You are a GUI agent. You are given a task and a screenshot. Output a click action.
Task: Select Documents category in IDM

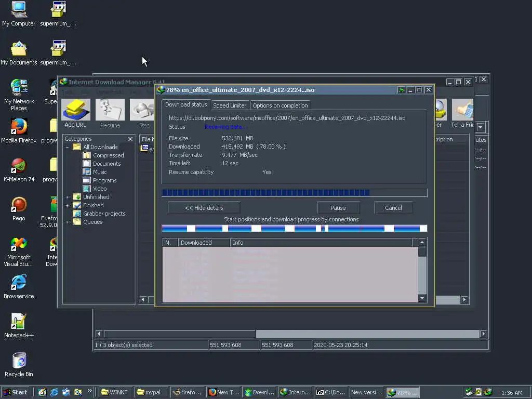102,164
